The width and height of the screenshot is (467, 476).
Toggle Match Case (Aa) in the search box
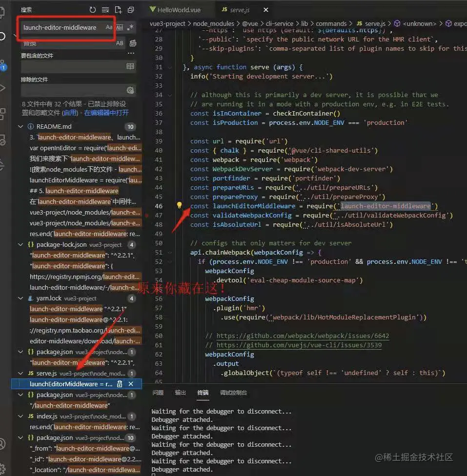tap(109, 27)
